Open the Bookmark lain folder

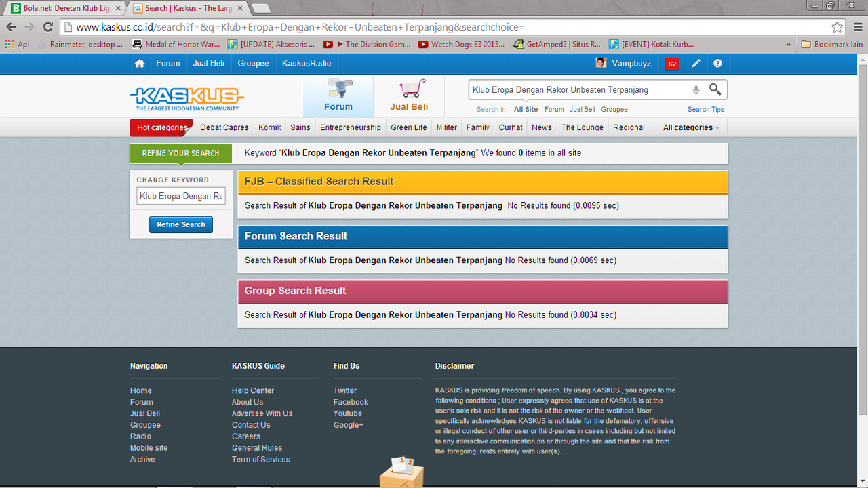pyautogui.click(x=832, y=44)
